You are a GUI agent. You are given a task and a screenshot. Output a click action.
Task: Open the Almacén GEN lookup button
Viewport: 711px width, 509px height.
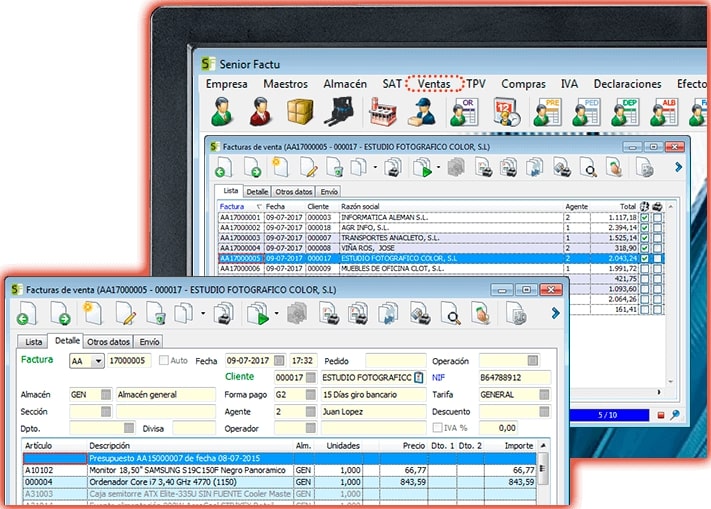coord(106,394)
